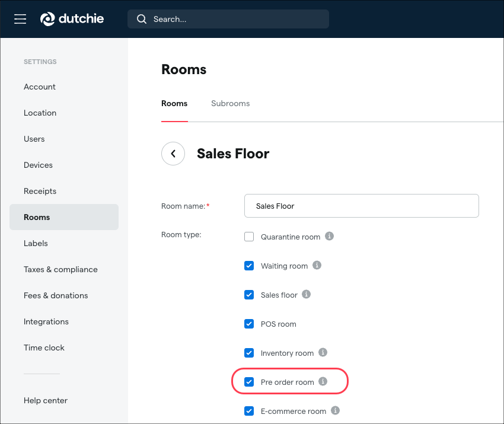504x424 pixels.
Task: Click the Room name input field
Action: pos(361,206)
